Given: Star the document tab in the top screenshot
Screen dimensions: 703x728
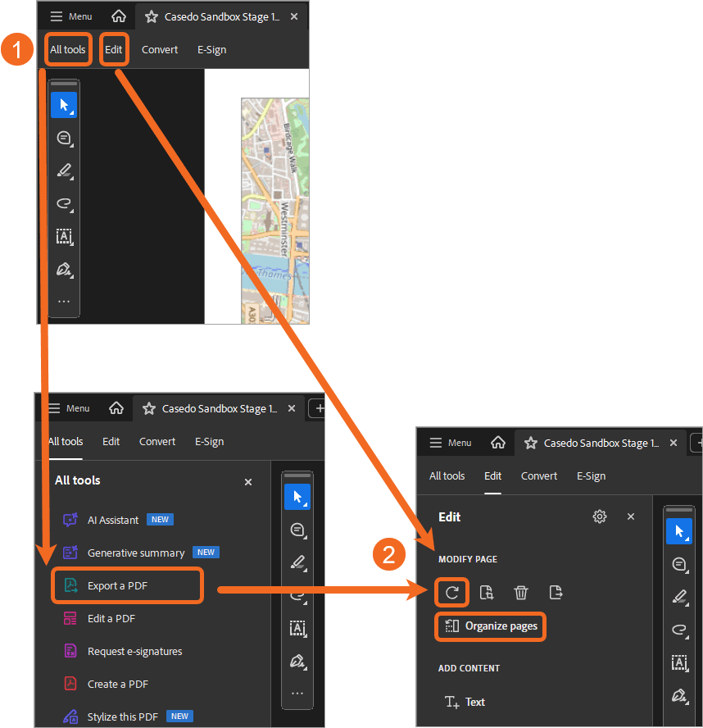Looking at the screenshot, I should (152, 17).
